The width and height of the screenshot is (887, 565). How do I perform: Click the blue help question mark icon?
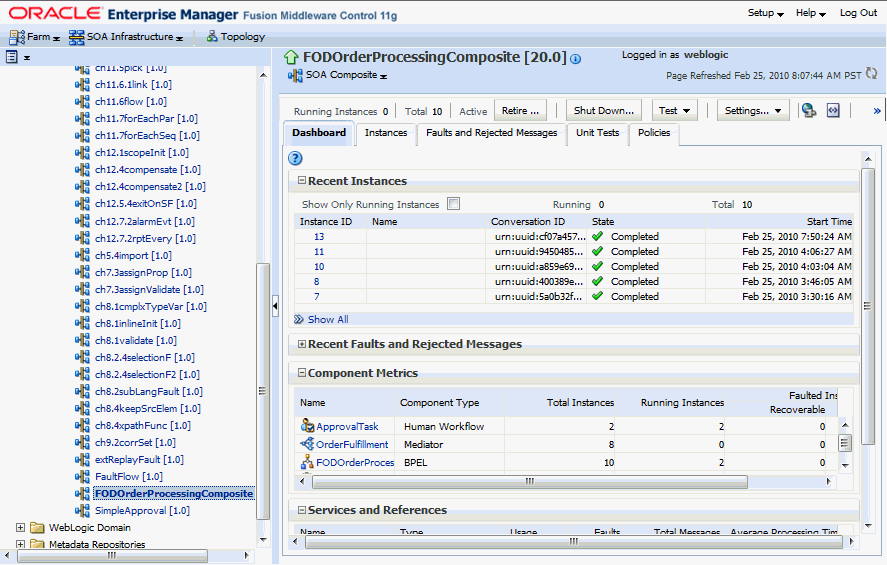pos(295,158)
